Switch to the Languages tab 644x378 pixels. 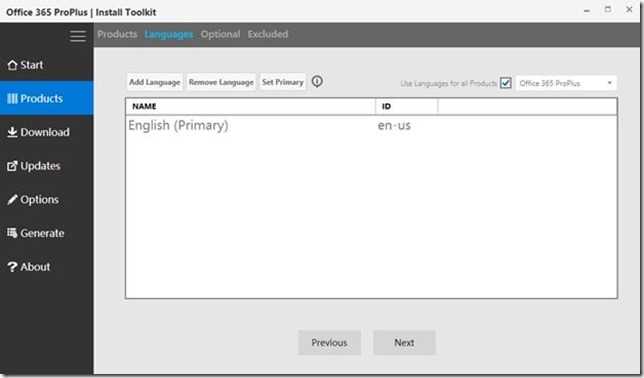(x=169, y=34)
